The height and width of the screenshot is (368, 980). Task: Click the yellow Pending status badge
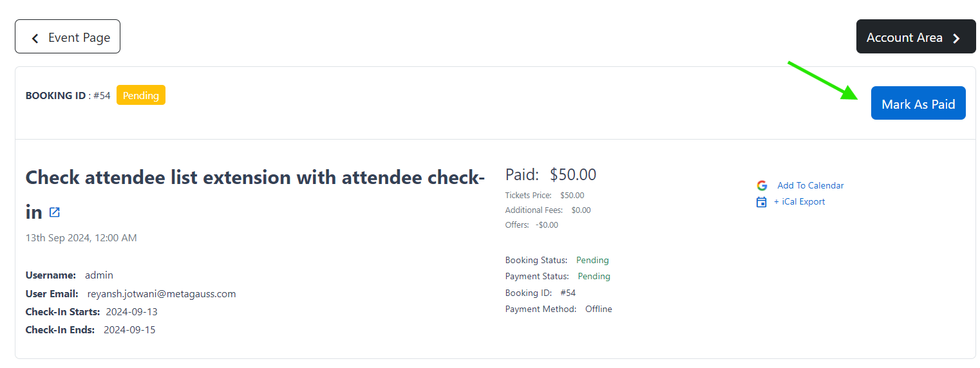coord(141,95)
